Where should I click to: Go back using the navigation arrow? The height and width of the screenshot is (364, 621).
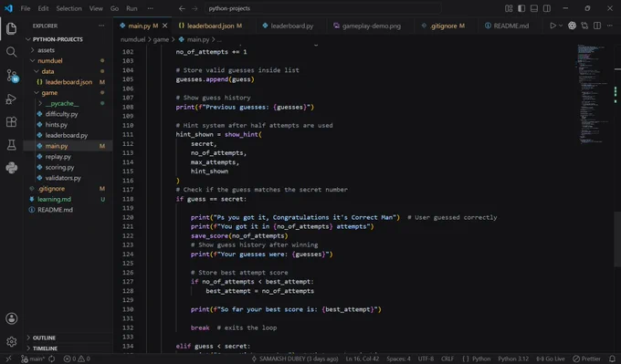pos(182,8)
